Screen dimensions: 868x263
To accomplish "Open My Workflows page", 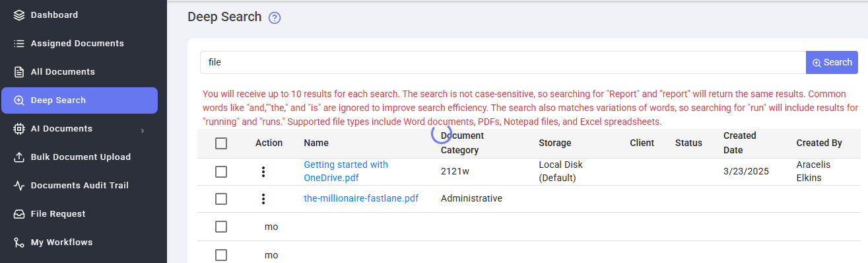I will click(61, 243).
